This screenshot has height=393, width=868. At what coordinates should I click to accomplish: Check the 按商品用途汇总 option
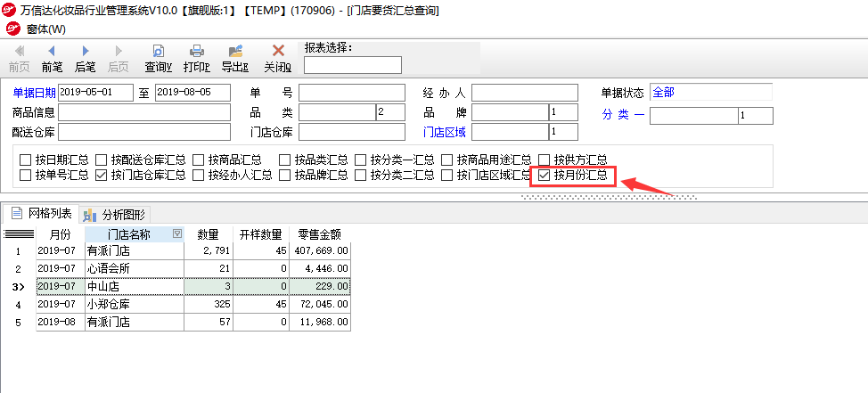(x=446, y=160)
